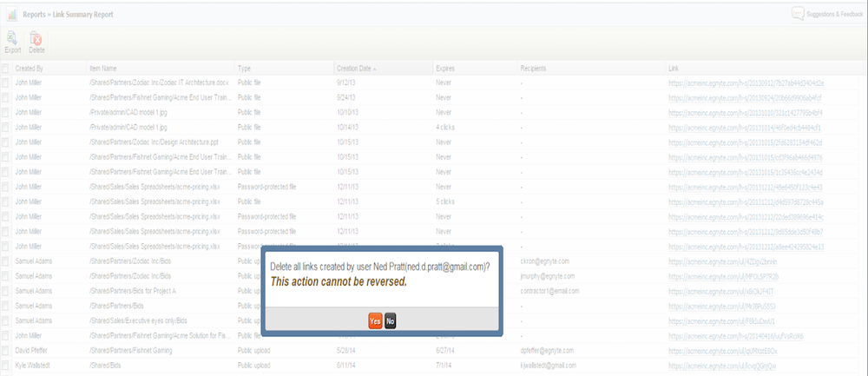Check the Zodiac IT Architecture.docx row checkbox

(5, 83)
